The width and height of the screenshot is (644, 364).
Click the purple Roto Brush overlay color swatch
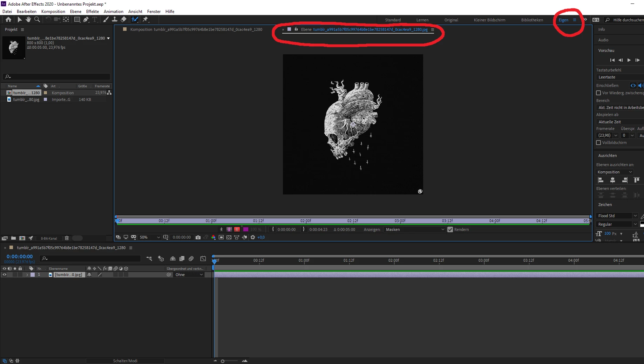(246, 229)
